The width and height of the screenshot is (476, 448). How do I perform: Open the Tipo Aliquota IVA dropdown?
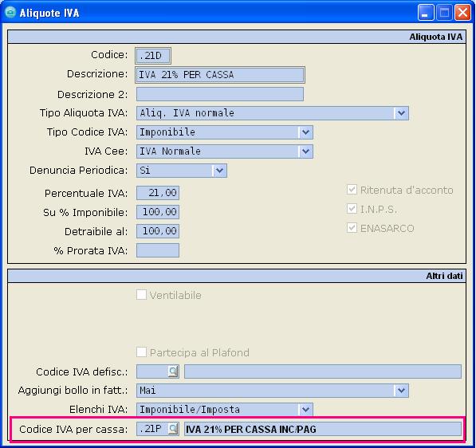pyautogui.click(x=401, y=113)
